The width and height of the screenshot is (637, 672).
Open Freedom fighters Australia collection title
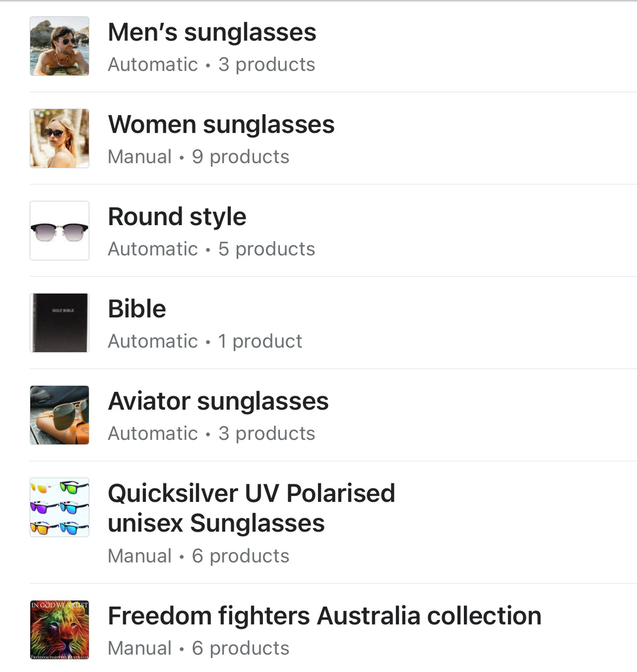click(324, 616)
